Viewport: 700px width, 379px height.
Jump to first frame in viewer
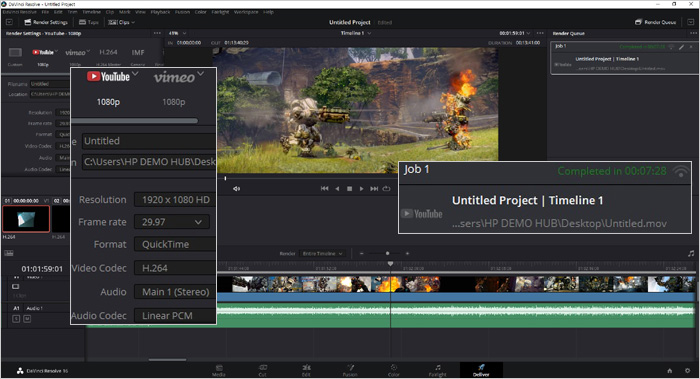click(x=325, y=189)
